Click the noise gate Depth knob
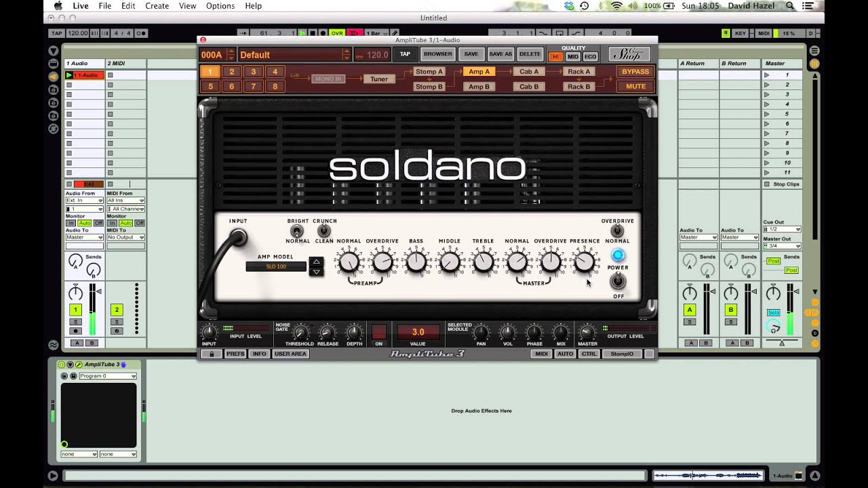The width and height of the screenshot is (868, 488). tap(354, 333)
